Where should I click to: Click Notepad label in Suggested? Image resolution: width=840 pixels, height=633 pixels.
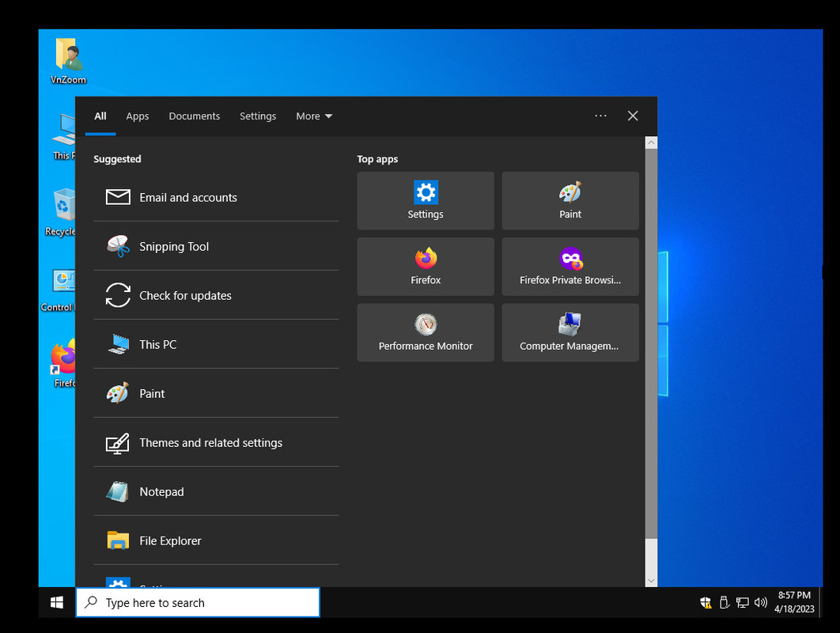tap(161, 491)
